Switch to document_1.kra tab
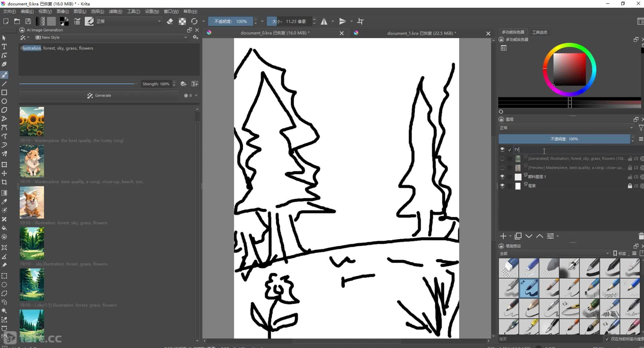The height and width of the screenshot is (348, 644). point(421,33)
